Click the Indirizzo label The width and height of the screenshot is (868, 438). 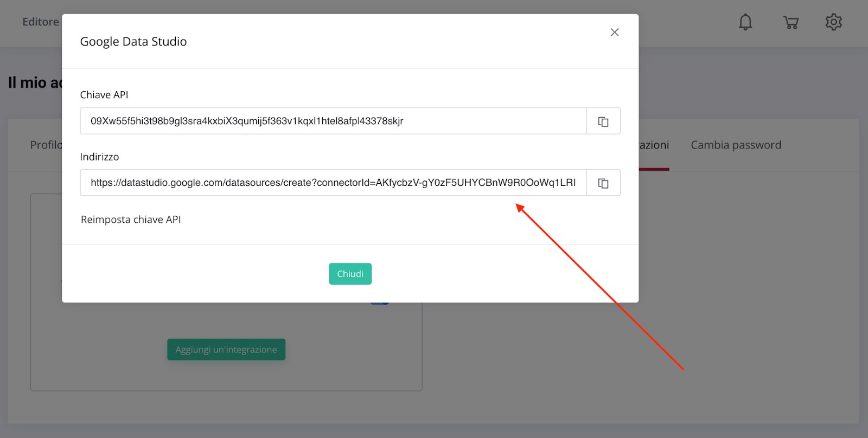[x=99, y=157]
